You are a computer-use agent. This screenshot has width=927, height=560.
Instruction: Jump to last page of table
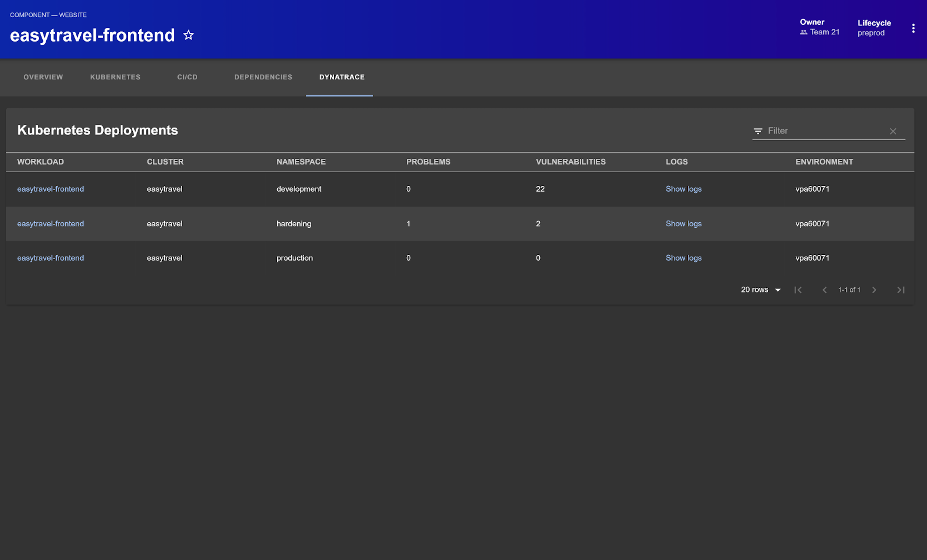click(x=900, y=290)
